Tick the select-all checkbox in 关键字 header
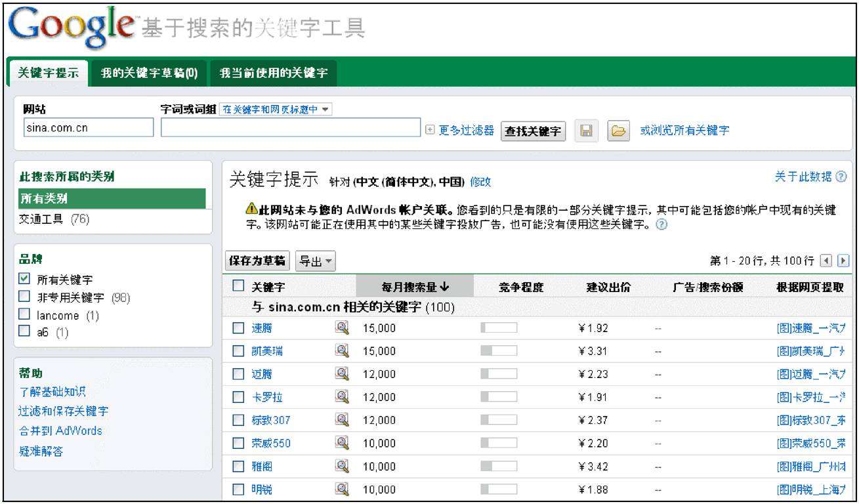 point(238,286)
